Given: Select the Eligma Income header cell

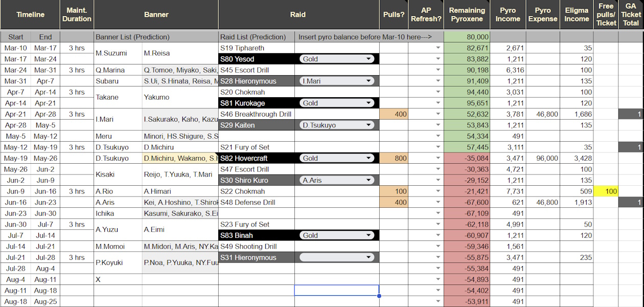Looking at the screenshot, I should pos(577,15).
